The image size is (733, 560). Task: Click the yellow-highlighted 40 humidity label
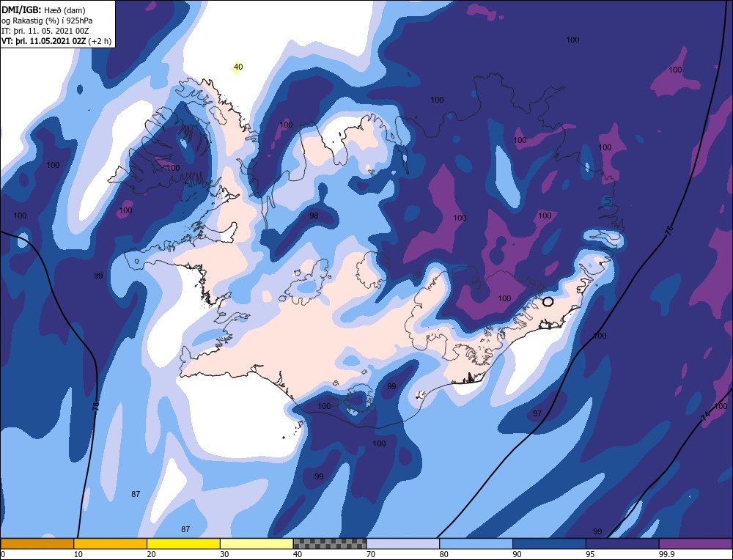pyautogui.click(x=238, y=67)
